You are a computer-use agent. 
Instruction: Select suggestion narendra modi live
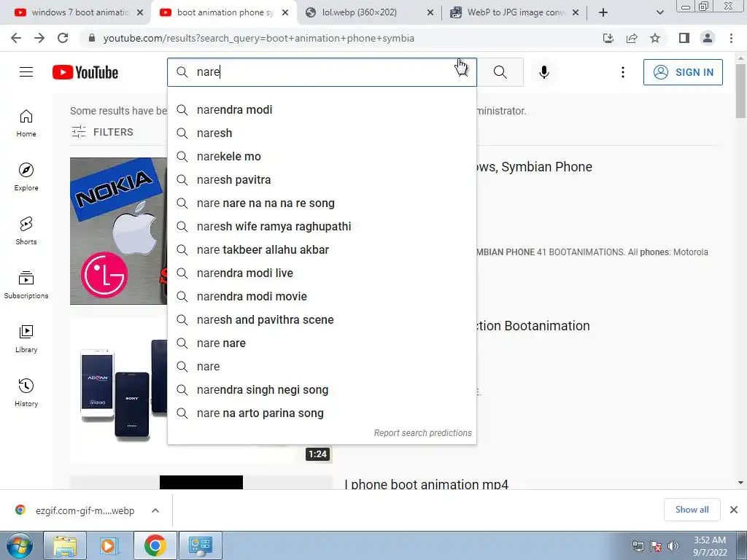click(x=322, y=273)
